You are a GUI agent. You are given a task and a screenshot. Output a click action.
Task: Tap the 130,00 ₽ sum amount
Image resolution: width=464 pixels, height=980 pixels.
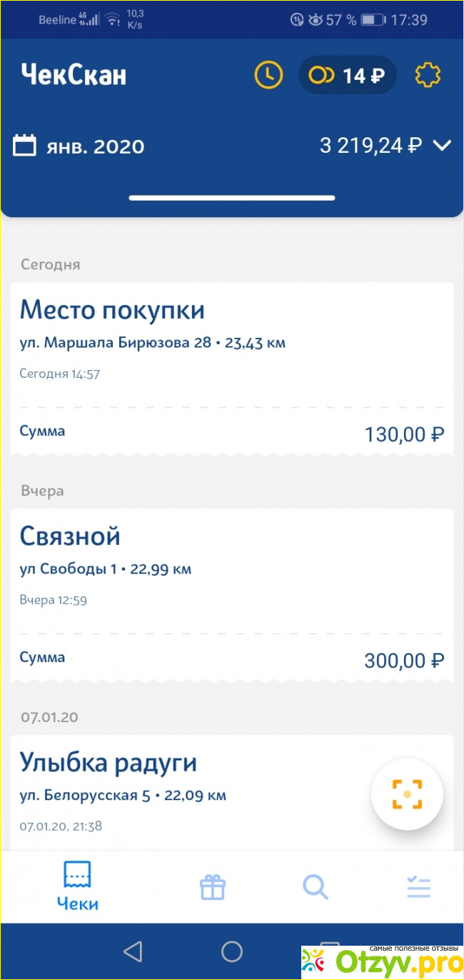pos(405,434)
